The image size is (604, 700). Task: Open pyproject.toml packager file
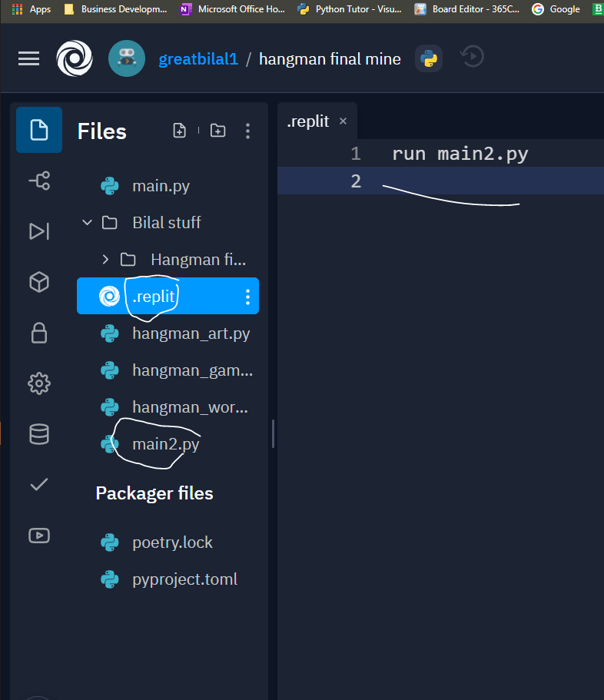point(185,579)
